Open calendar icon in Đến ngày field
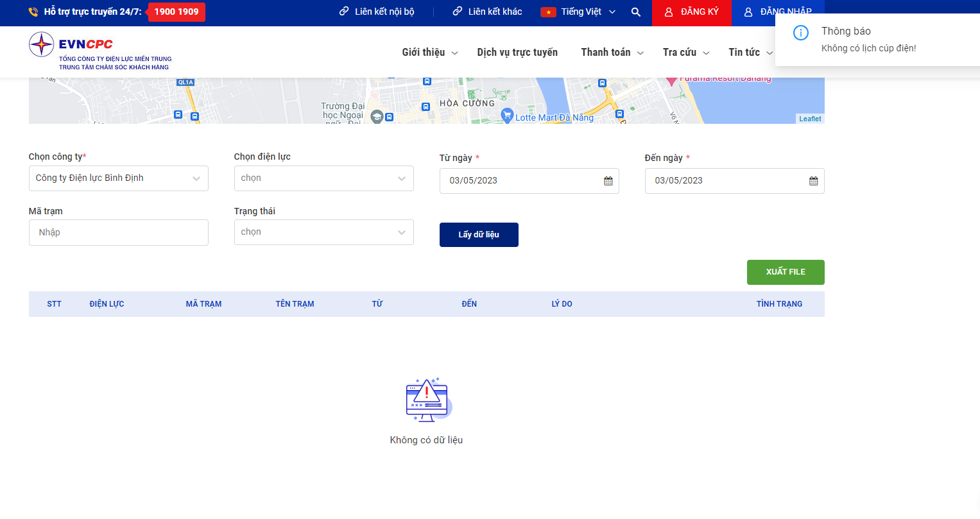The image size is (980, 519). click(x=813, y=181)
